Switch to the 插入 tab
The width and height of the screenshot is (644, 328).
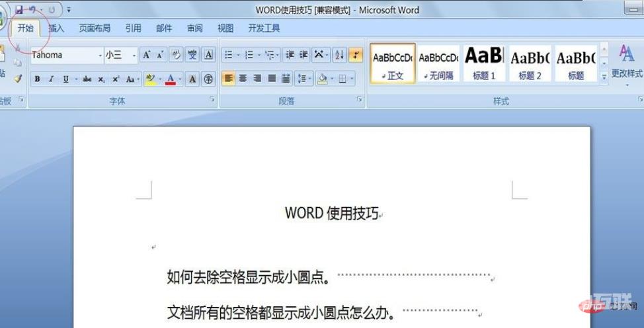56,28
